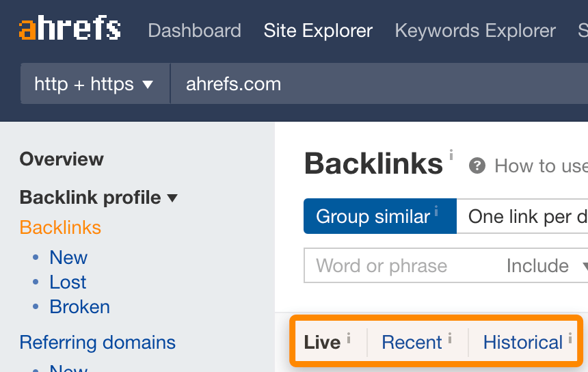
Task: Click the Ahrefs logo
Action: pyautogui.click(x=69, y=29)
